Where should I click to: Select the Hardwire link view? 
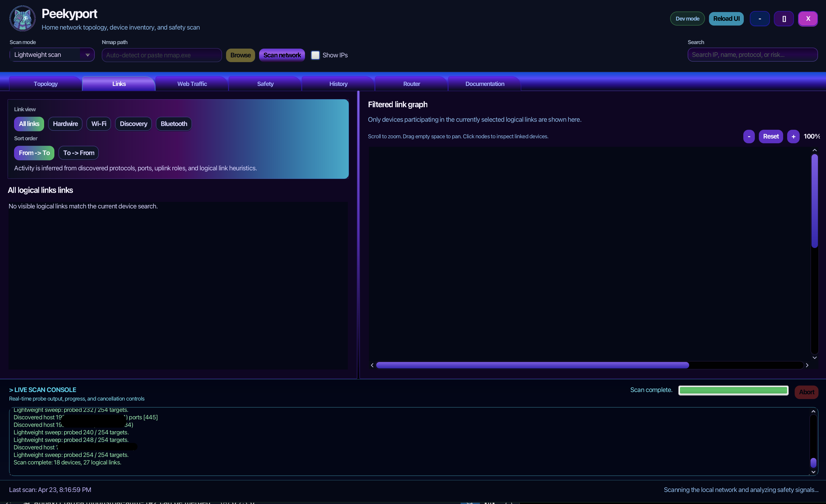65,124
